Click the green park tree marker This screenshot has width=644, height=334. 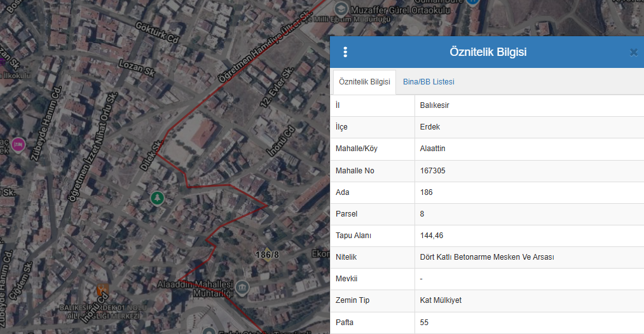[156, 198]
